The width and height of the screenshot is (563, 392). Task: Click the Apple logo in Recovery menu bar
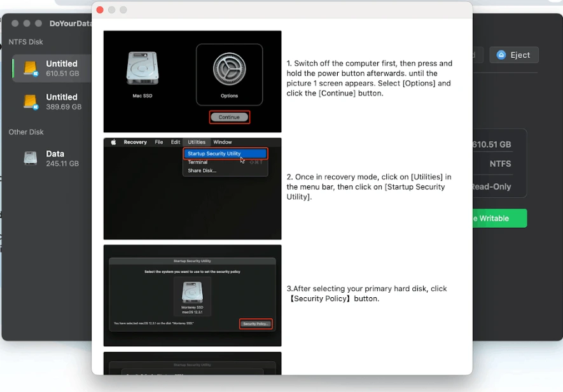pyautogui.click(x=113, y=143)
